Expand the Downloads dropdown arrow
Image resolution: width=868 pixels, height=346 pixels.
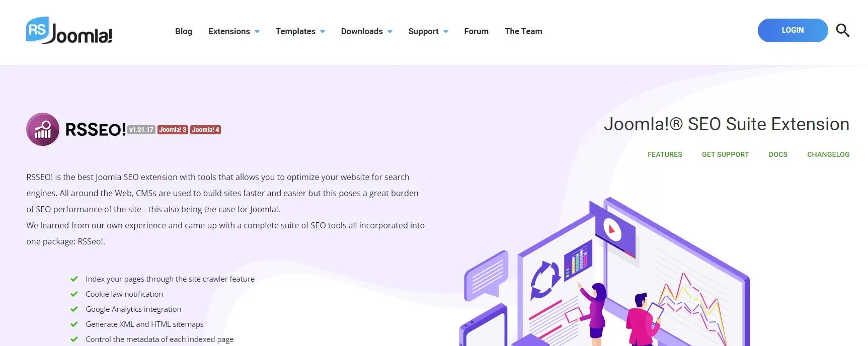(390, 32)
